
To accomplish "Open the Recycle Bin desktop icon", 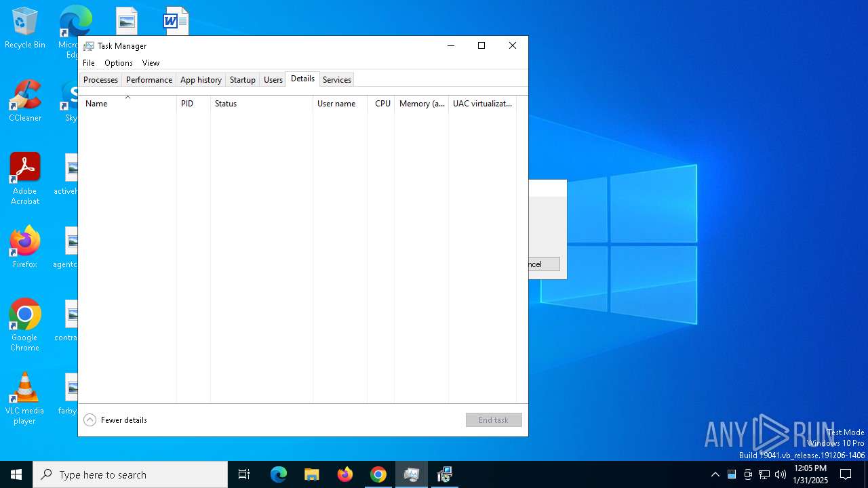I will tap(25, 28).
